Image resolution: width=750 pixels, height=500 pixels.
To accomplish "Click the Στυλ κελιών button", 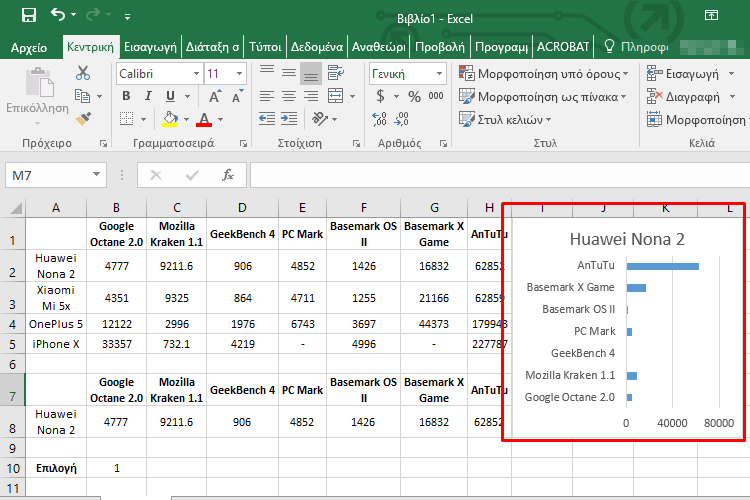I will (x=509, y=118).
